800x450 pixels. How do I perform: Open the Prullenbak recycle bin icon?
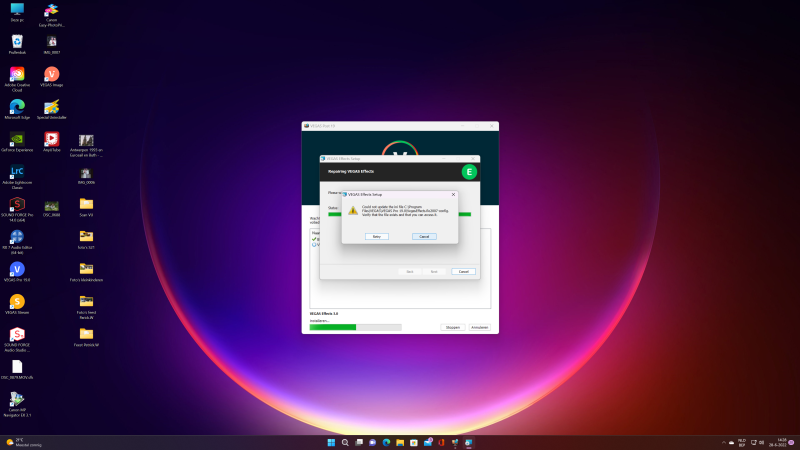coord(17,41)
